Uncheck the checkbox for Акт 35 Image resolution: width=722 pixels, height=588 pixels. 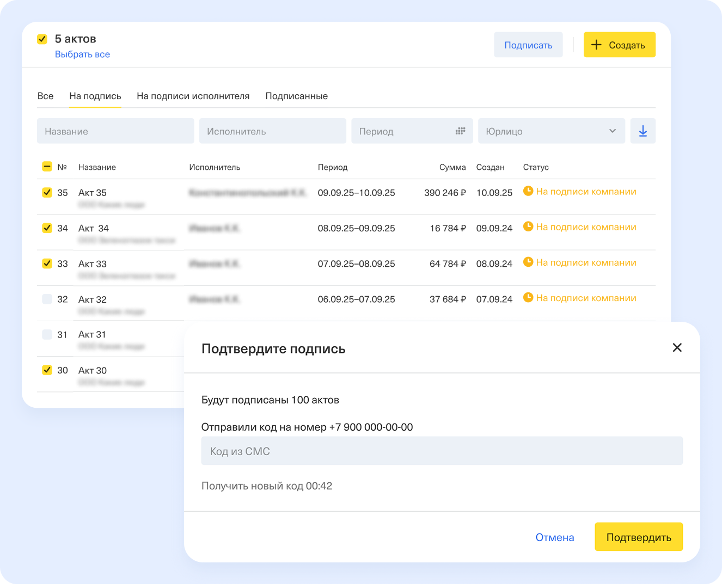47,192
